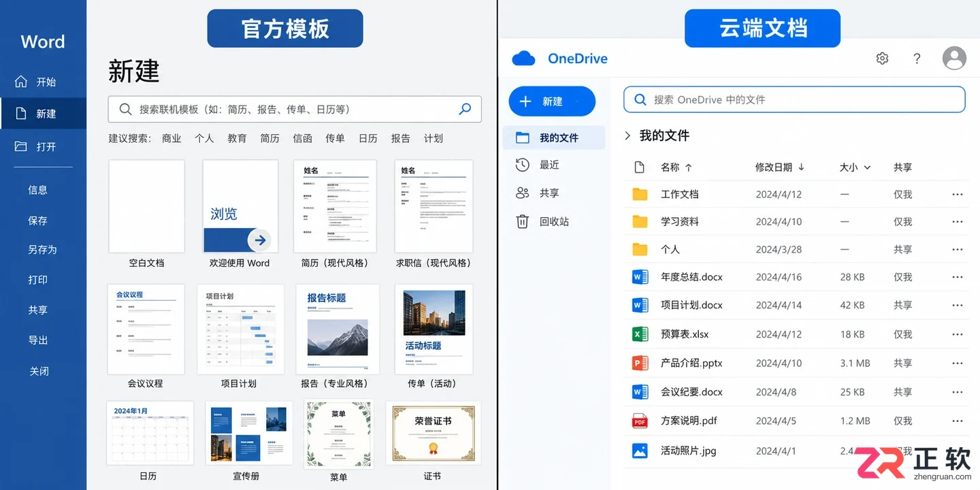Click suggested search 简历

(269, 138)
